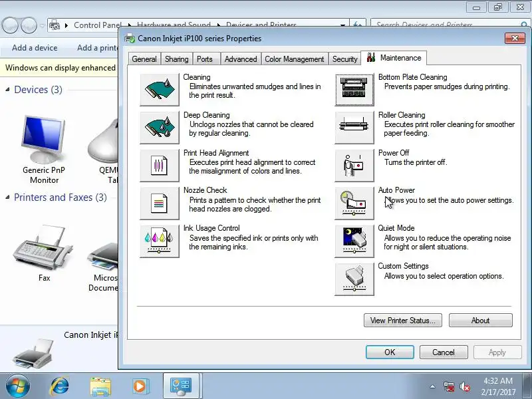
Task: Open Print Head Alignment icon
Action: click(160, 166)
